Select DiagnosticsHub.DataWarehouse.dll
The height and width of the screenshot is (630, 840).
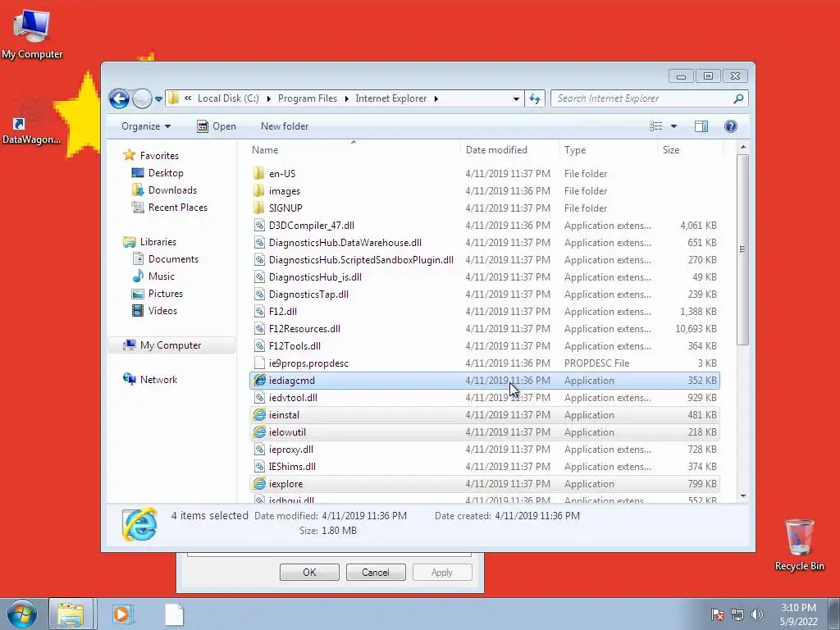click(x=484, y=243)
